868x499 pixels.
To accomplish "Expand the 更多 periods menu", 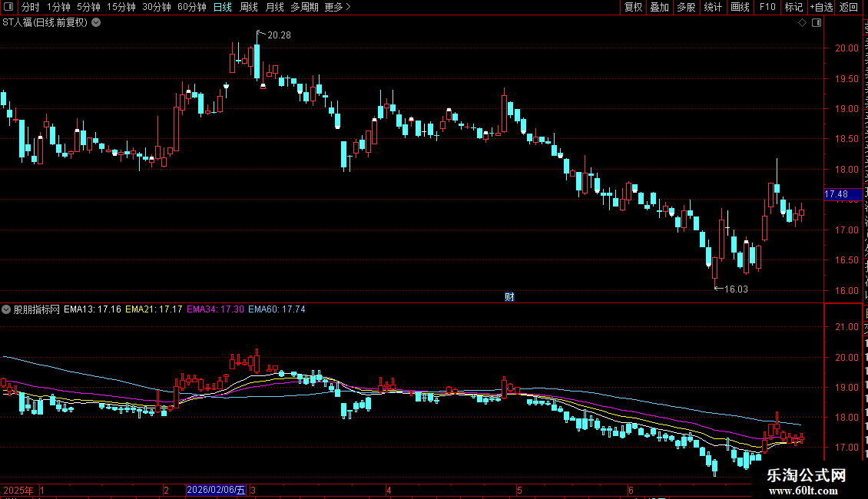I will click(x=337, y=7).
